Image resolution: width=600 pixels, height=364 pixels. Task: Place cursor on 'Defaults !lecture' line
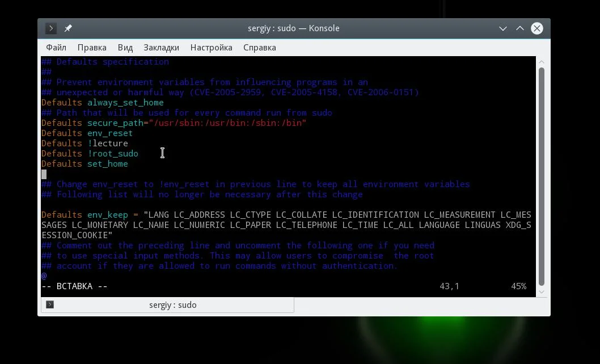[84, 143]
